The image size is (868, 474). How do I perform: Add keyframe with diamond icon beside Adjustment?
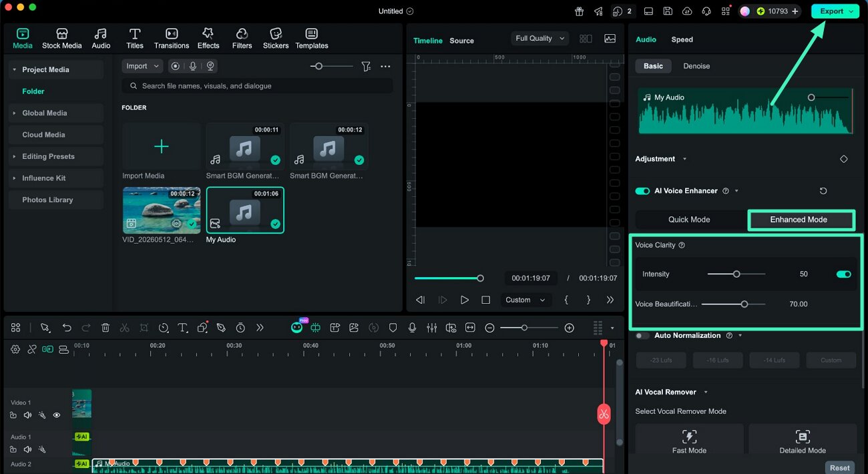pos(843,159)
